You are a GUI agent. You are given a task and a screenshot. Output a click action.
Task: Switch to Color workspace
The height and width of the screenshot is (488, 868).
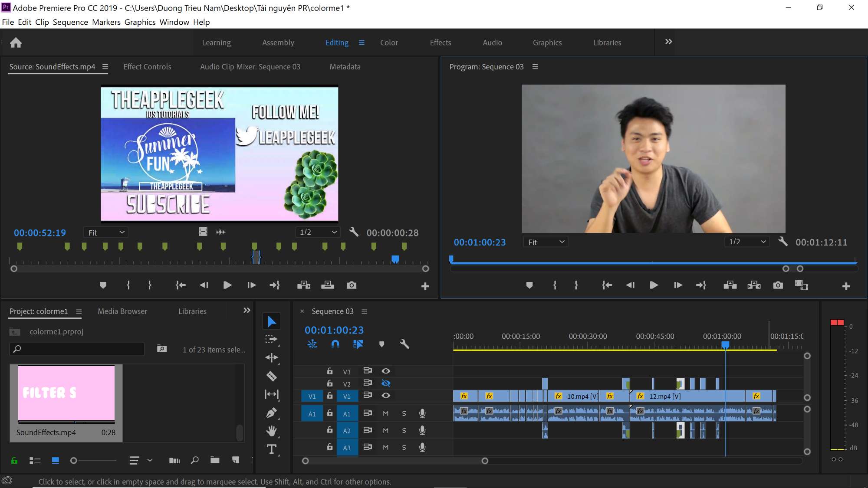pyautogui.click(x=389, y=43)
